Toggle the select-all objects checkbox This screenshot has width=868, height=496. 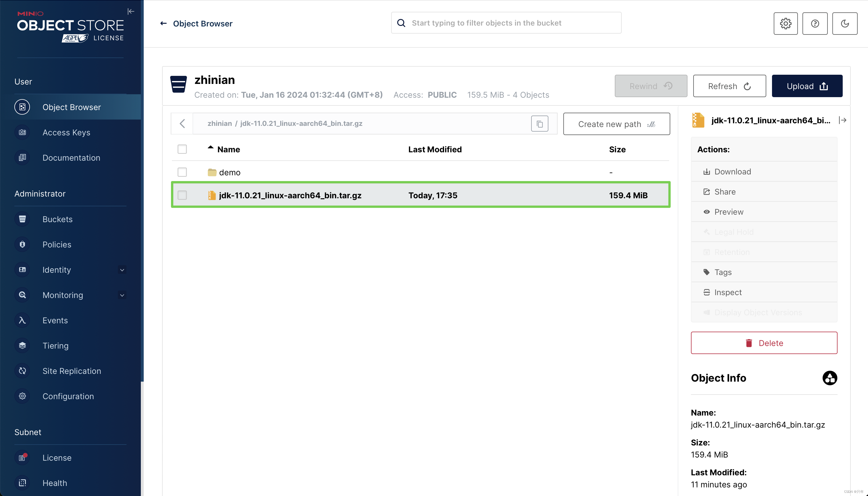coord(182,149)
